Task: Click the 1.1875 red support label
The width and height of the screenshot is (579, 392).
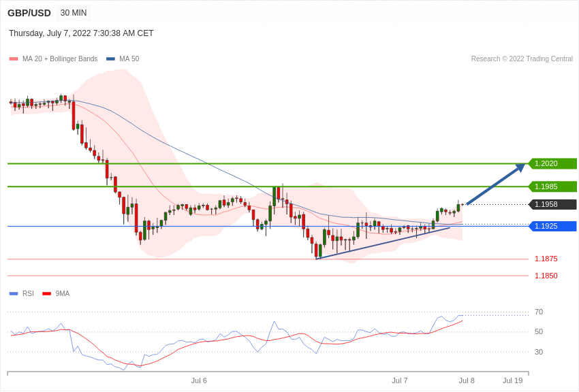Action: click(546, 259)
